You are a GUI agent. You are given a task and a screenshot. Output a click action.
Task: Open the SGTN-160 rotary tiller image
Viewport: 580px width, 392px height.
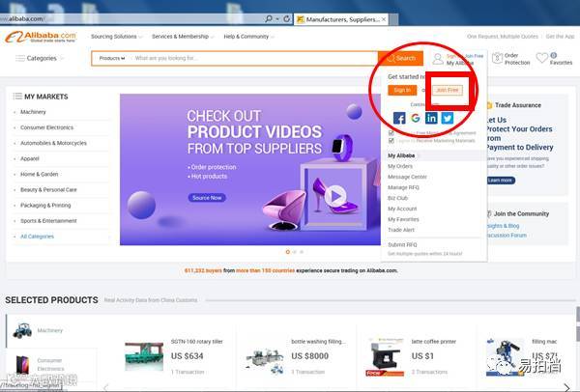click(144, 356)
